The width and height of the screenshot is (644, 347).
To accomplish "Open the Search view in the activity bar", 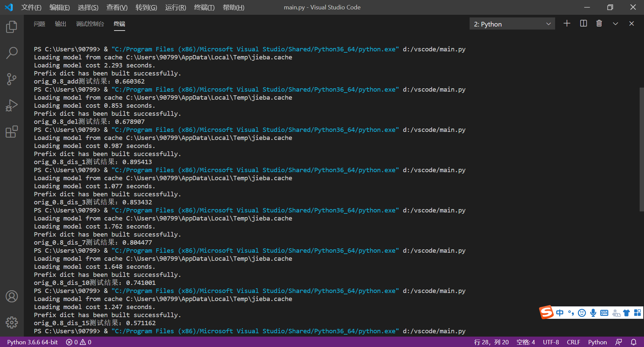I will (12, 53).
